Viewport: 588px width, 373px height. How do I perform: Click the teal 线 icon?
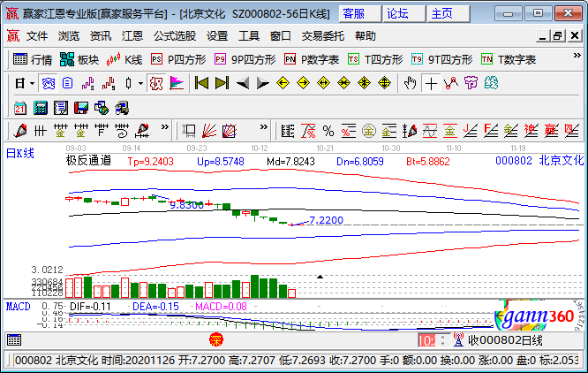point(491,83)
